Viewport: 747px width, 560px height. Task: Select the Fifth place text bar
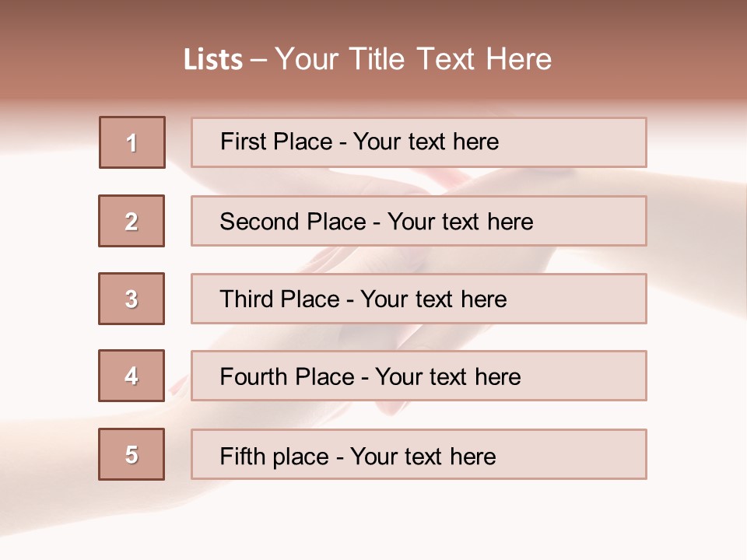tap(419, 454)
